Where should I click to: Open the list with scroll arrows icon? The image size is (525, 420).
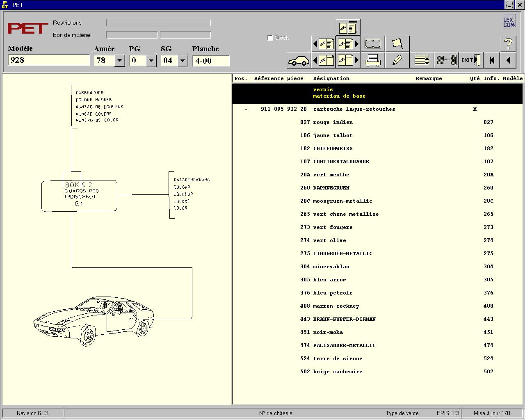[422, 60]
